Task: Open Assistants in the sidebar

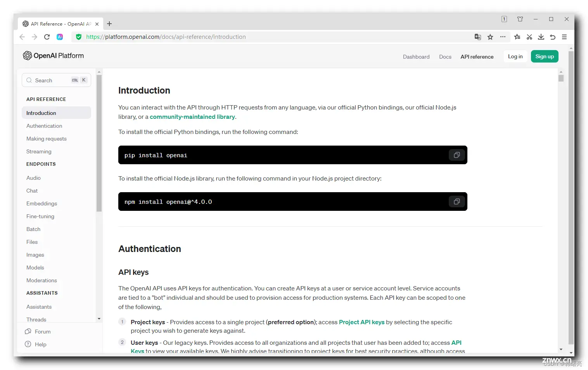Action: (x=39, y=307)
